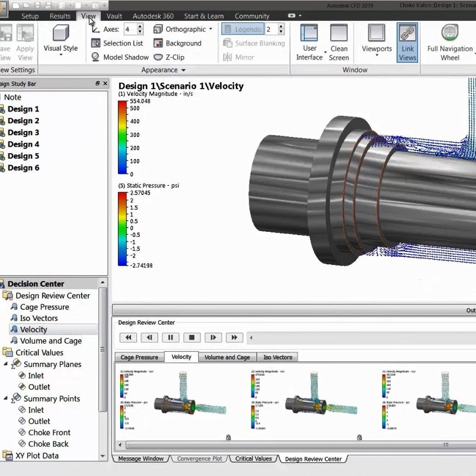The width and height of the screenshot is (476, 476).
Task: Pause the design review animation
Action: tap(170, 337)
